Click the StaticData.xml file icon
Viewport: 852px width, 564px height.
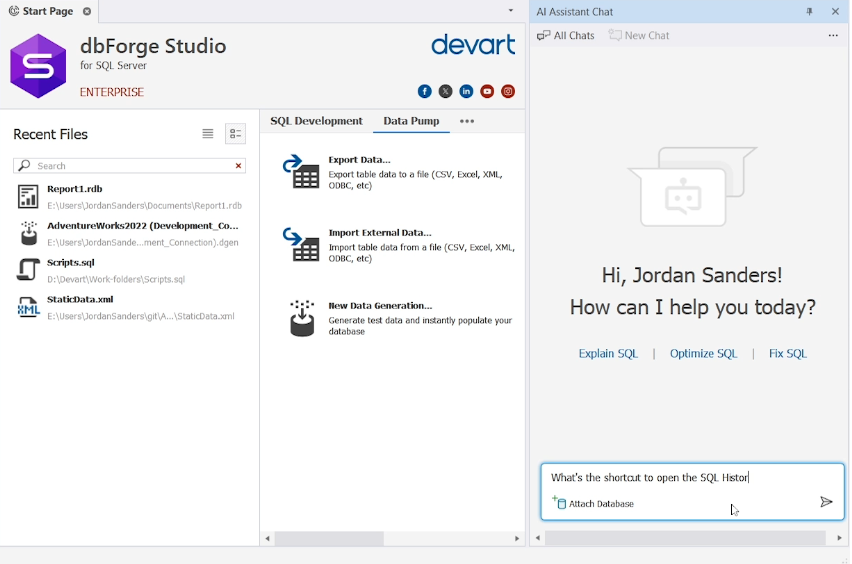(x=28, y=307)
